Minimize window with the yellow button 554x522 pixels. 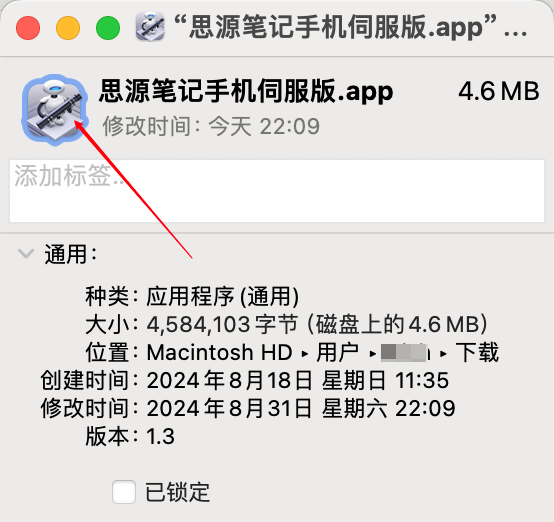click(x=68, y=28)
